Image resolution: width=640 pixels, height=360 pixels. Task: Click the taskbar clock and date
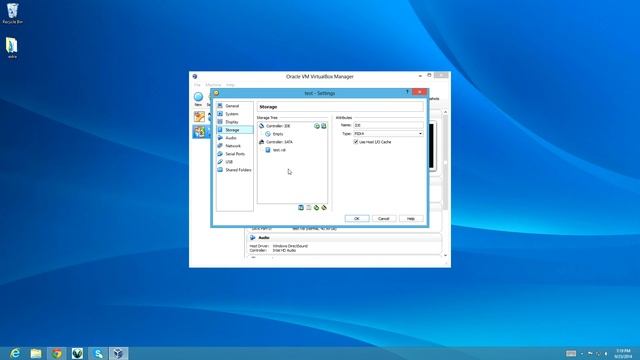[623, 353]
